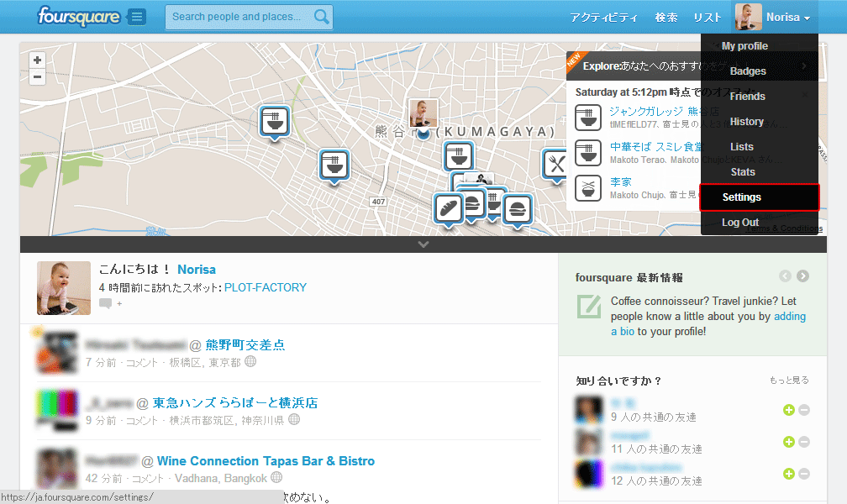Viewport: 847px width, 504px height.
Task: Select Badges from the dropdown menu
Action: click(748, 71)
